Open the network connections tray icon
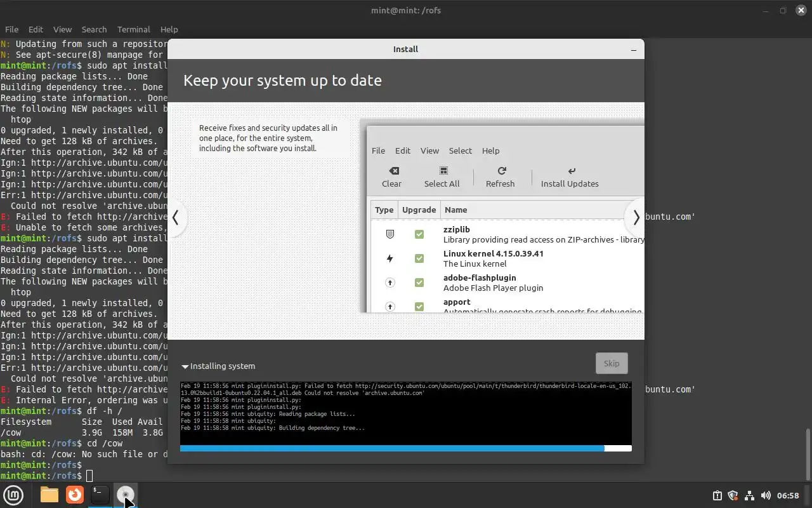Viewport: 812px width, 508px height. pyautogui.click(x=749, y=495)
